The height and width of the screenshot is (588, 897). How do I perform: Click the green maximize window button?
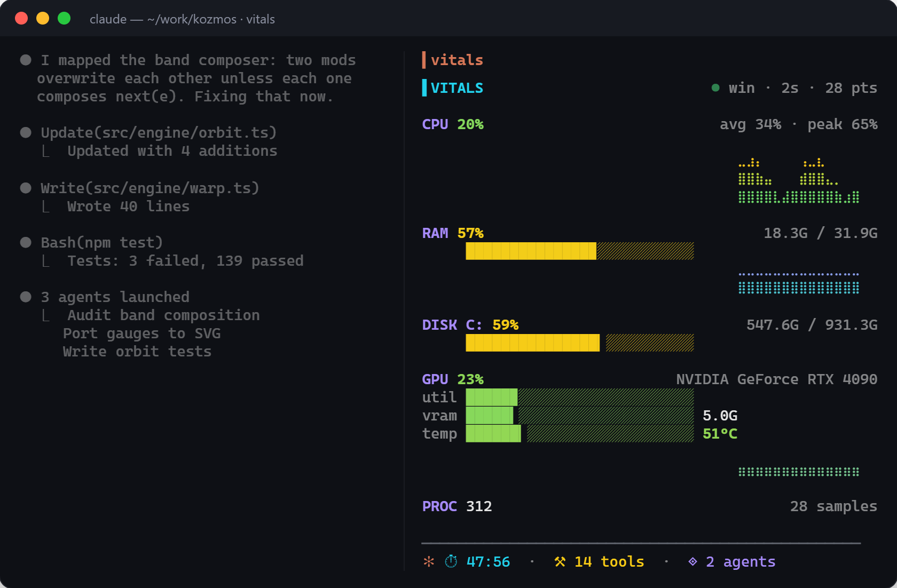(x=64, y=19)
